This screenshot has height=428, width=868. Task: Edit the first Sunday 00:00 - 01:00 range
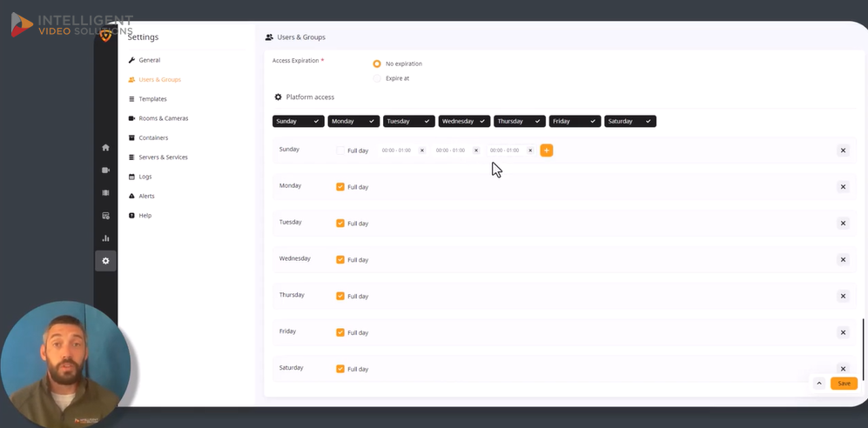tap(396, 150)
